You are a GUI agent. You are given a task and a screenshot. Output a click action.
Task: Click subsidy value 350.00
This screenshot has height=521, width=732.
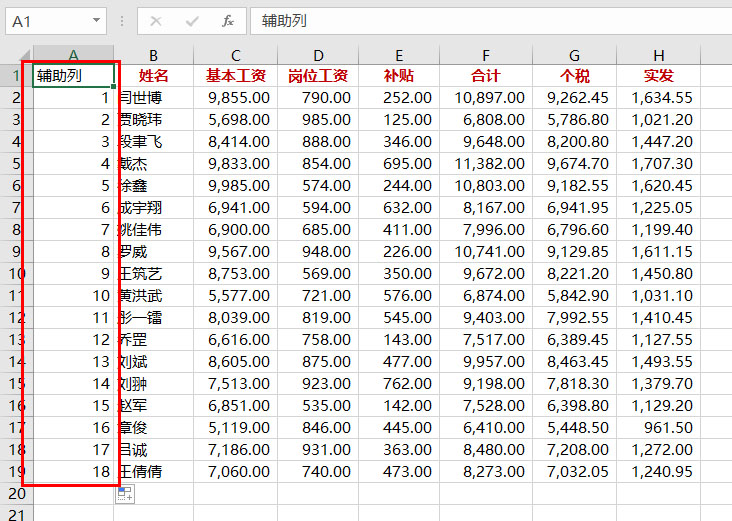[399, 274]
